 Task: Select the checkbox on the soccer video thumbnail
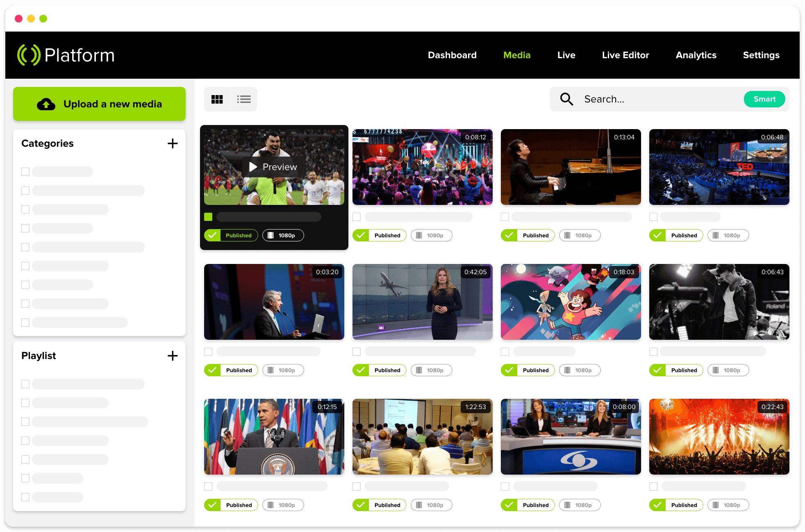208,216
